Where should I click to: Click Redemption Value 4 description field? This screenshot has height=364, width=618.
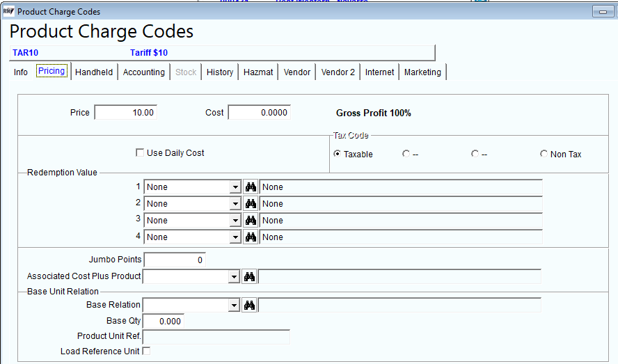pos(401,237)
